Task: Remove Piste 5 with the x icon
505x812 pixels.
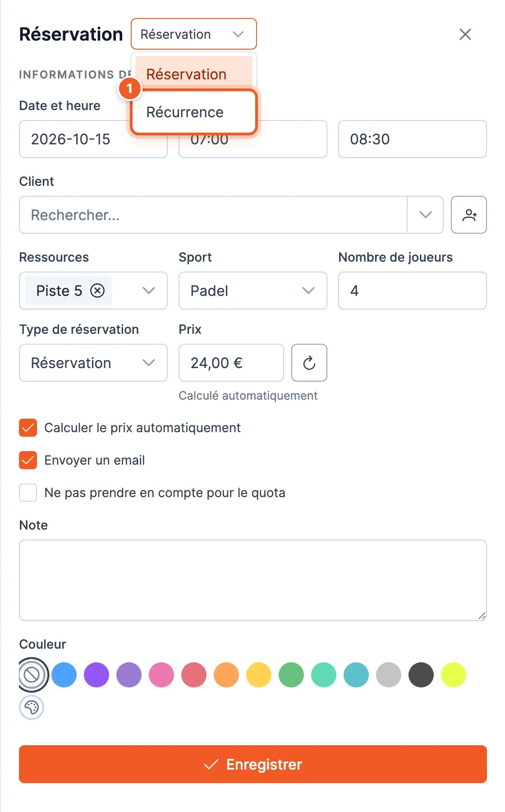Action: click(x=97, y=291)
